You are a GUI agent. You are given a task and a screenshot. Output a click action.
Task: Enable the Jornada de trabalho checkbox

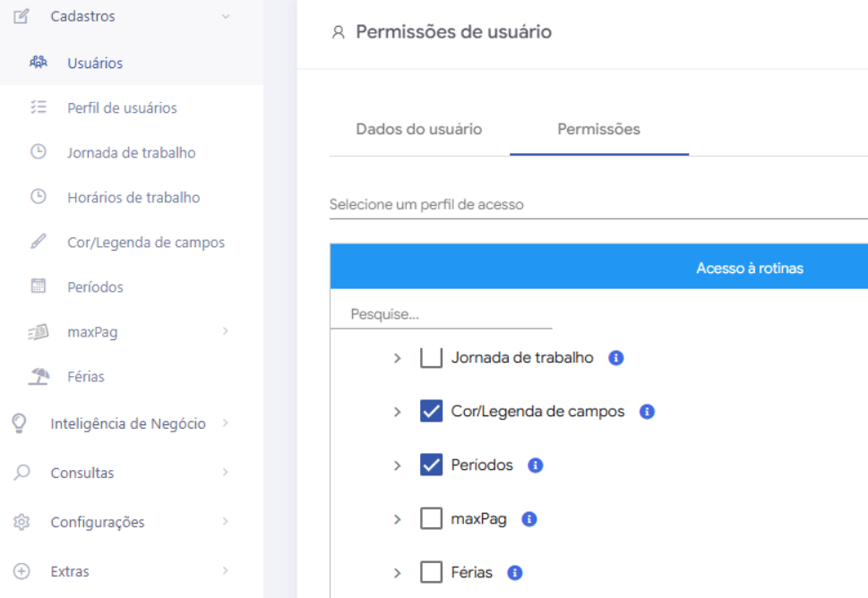[432, 358]
